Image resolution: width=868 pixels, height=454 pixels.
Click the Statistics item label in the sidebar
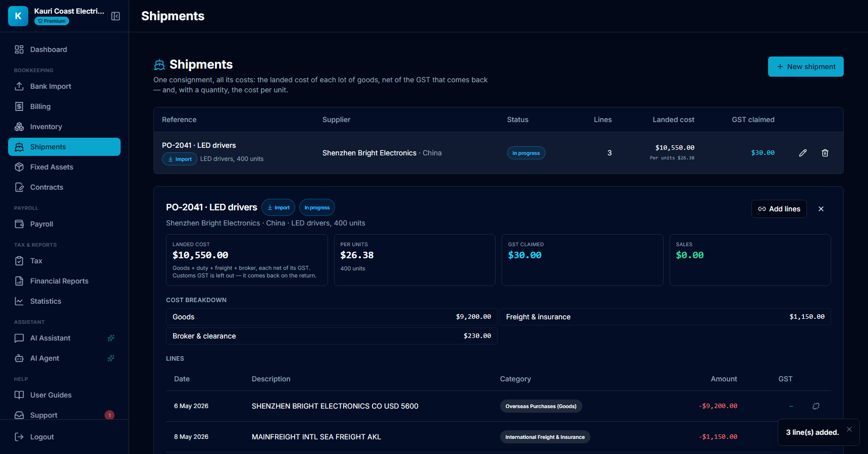tap(45, 301)
